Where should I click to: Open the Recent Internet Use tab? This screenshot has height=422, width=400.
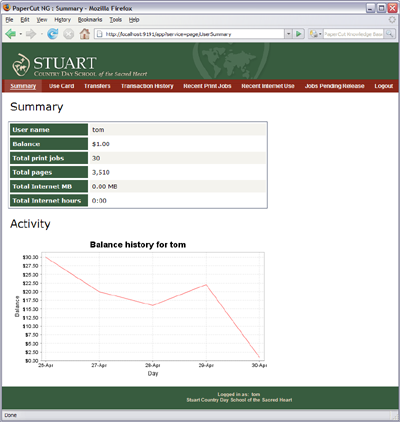tap(268, 86)
